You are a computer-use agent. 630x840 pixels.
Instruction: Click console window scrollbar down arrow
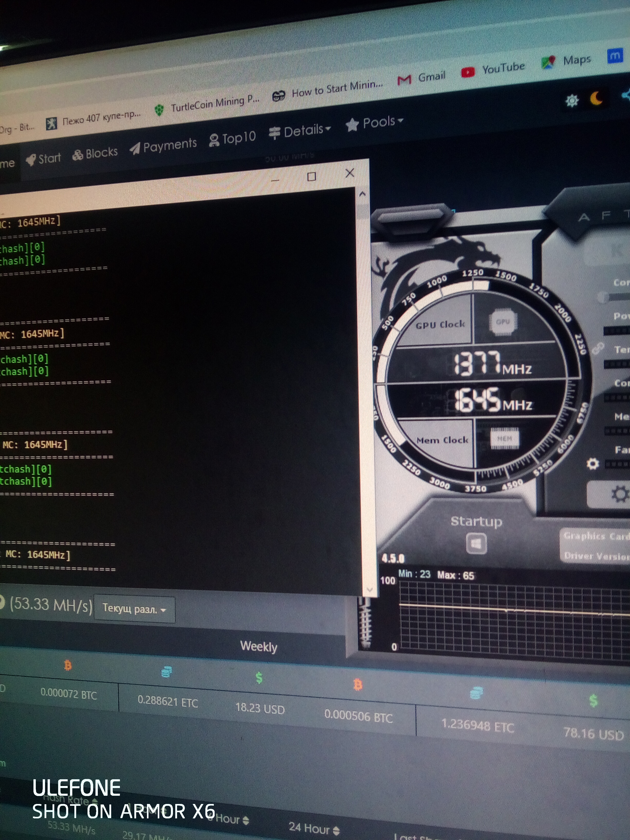[370, 589]
